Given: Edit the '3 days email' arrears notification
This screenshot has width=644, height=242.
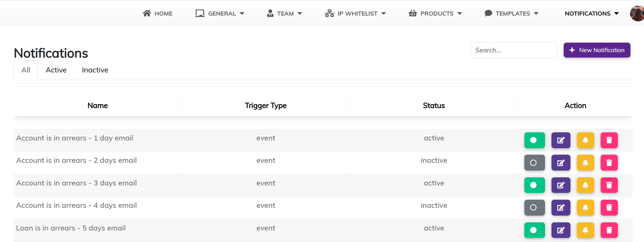Looking at the screenshot, I should [561, 185].
